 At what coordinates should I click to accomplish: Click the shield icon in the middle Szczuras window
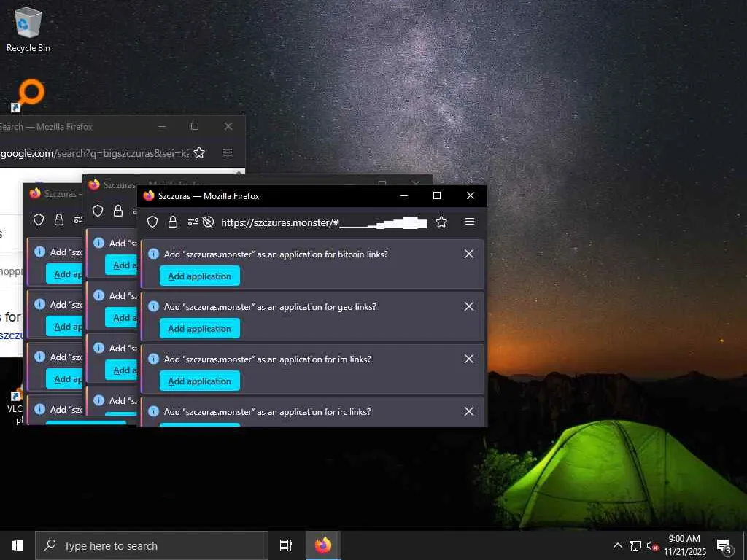pos(98,211)
